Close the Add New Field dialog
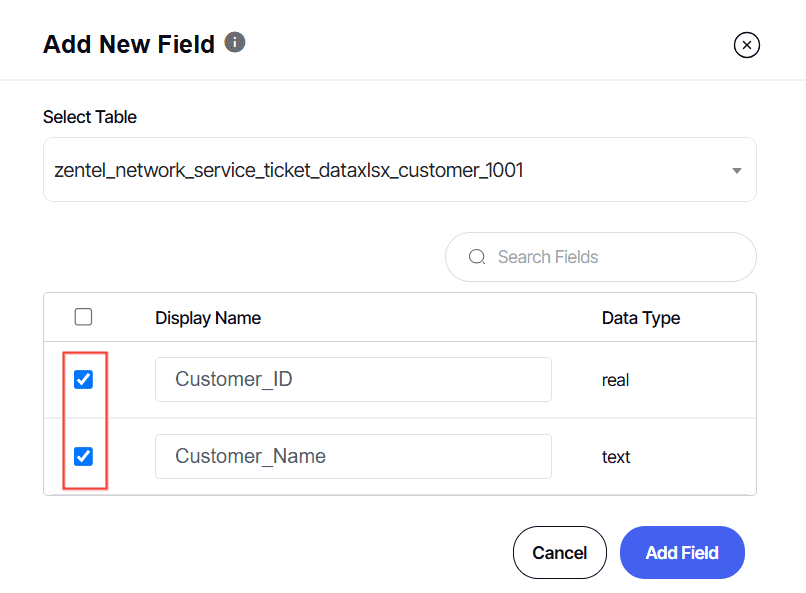Screen dimensions: 806x593 (747, 45)
